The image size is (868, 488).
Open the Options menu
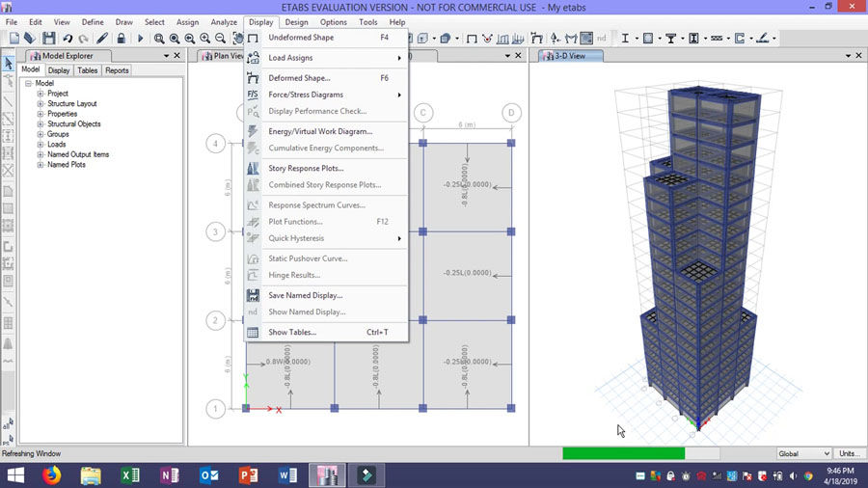click(334, 22)
